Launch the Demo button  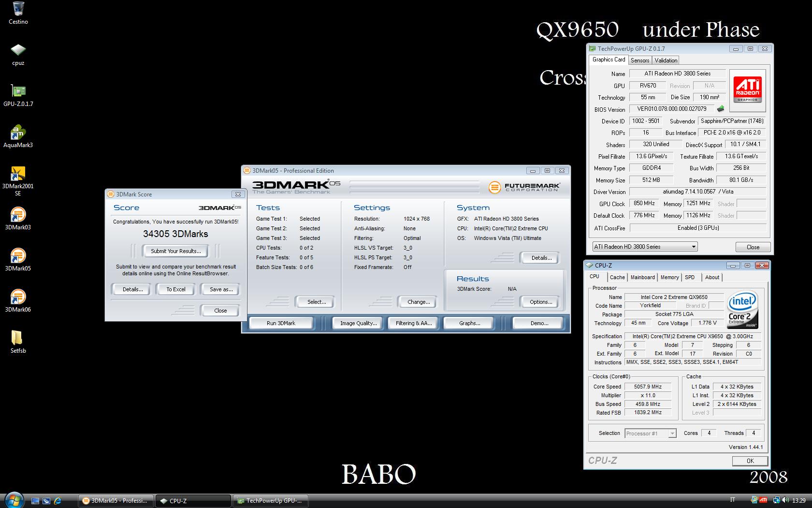[539, 323]
